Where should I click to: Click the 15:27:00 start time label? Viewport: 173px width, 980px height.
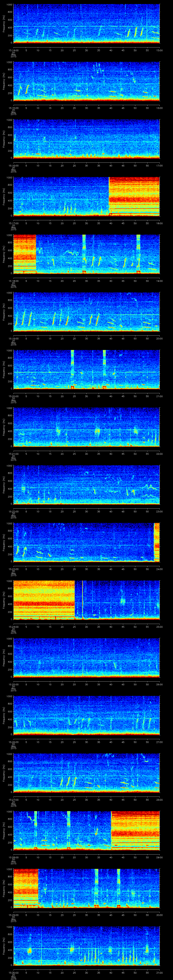point(14,800)
